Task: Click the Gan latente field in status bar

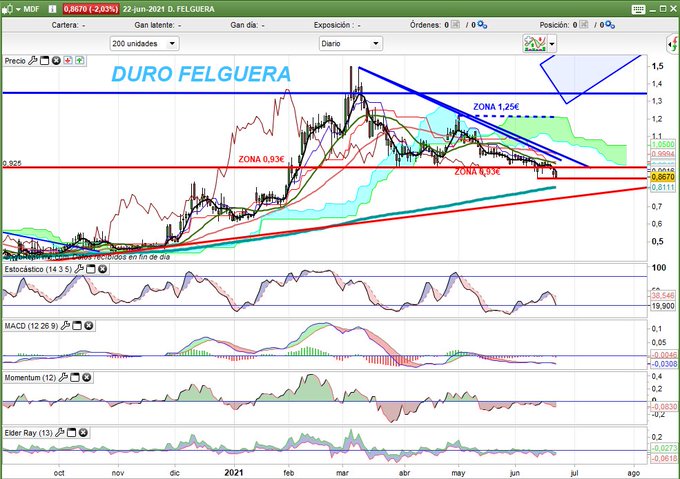Action: pyautogui.click(x=157, y=25)
